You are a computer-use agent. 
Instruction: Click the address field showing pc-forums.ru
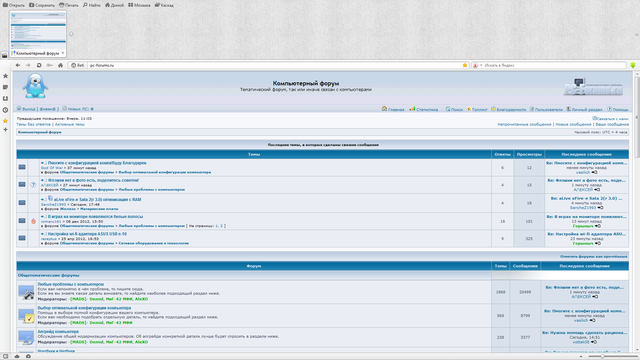point(273,65)
